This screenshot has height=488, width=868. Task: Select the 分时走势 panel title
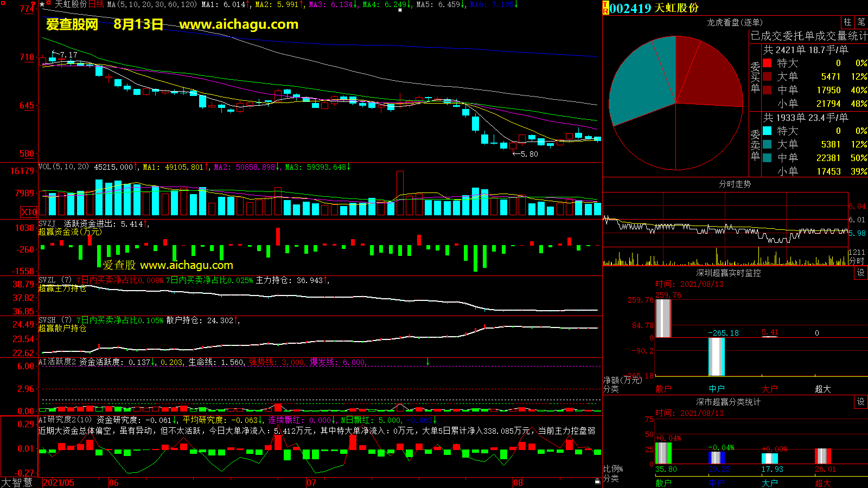coord(735,184)
